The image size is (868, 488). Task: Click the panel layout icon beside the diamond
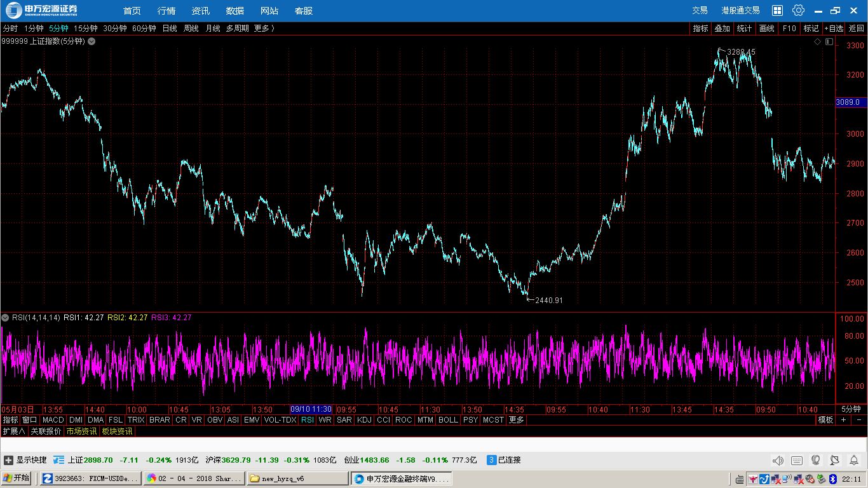(x=829, y=41)
